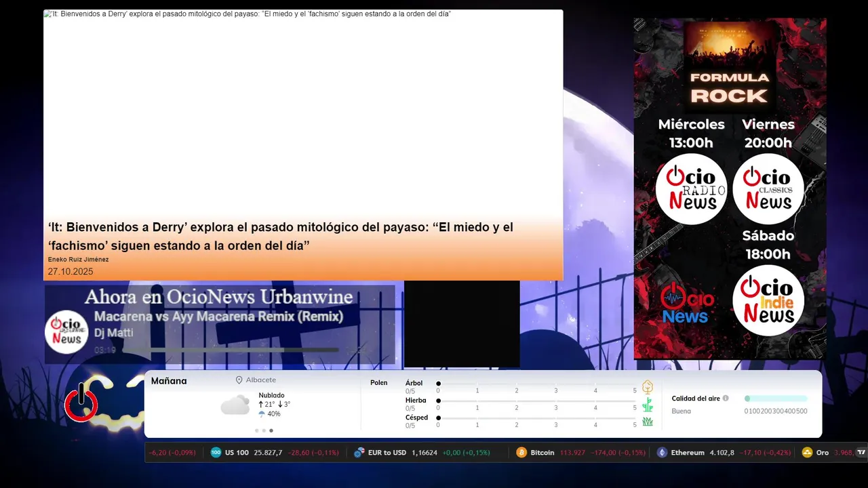Click the blank article image area
The image size is (868, 488).
click(303, 115)
